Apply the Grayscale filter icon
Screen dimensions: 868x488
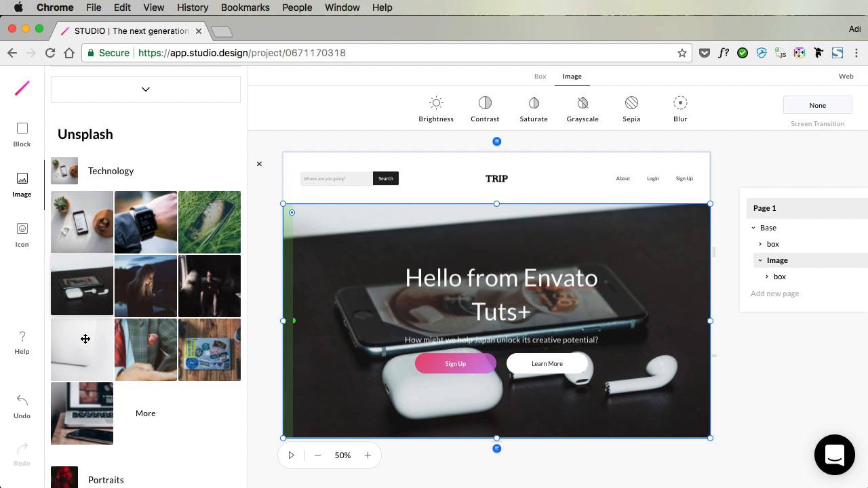tap(583, 103)
